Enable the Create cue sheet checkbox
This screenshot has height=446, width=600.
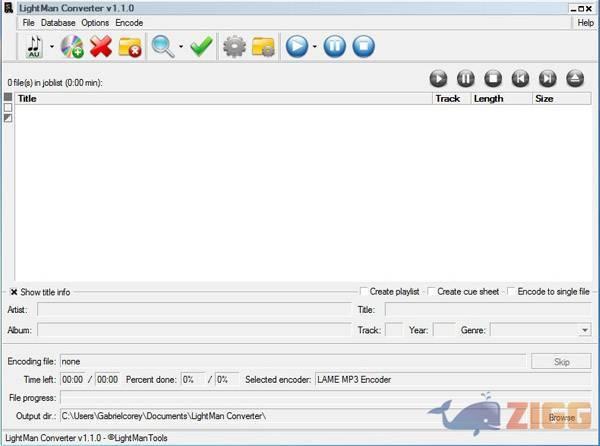[x=431, y=291]
